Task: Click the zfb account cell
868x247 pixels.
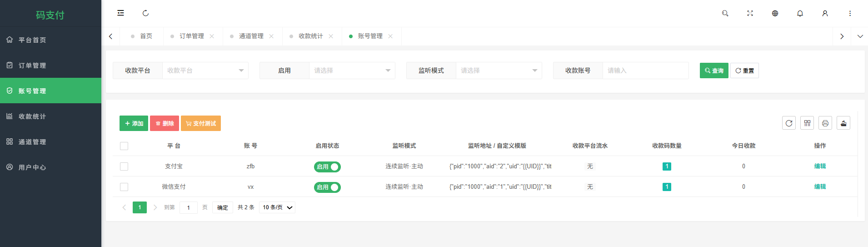Action: coord(250,166)
